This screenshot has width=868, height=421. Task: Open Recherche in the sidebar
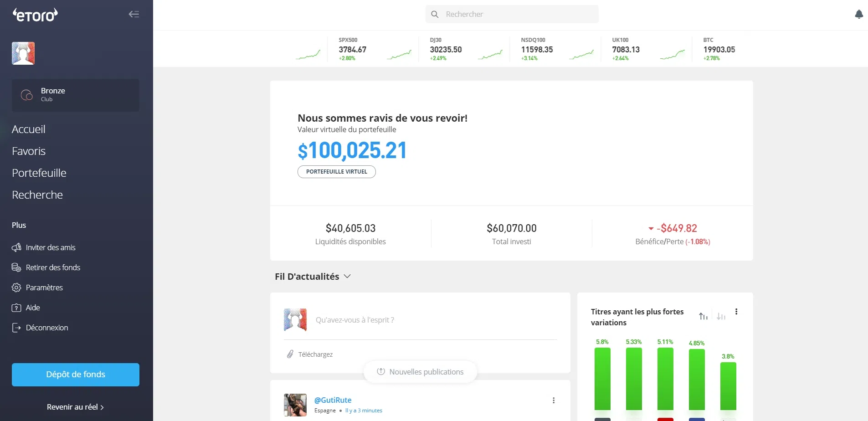(x=37, y=195)
